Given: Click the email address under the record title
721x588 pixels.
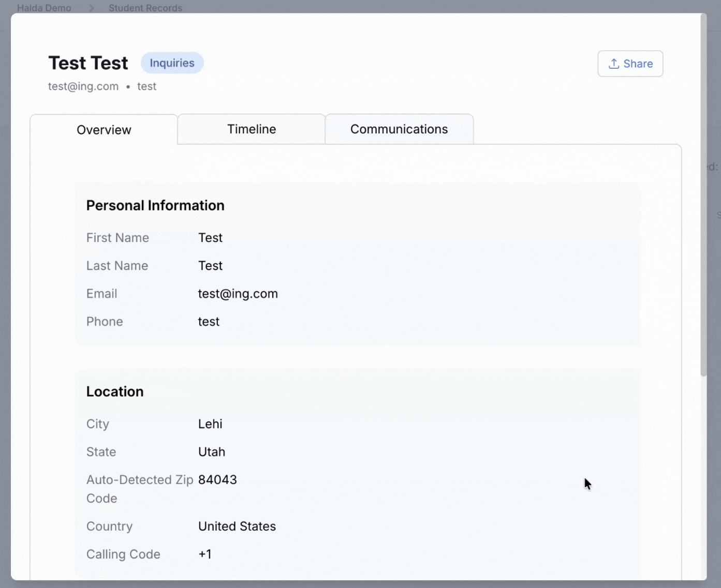Looking at the screenshot, I should tap(83, 86).
